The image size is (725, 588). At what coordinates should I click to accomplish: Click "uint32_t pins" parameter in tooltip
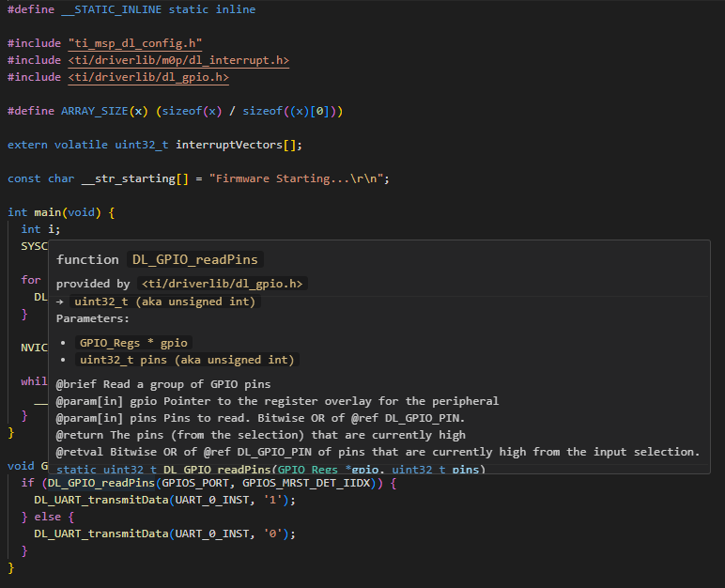point(187,360)
